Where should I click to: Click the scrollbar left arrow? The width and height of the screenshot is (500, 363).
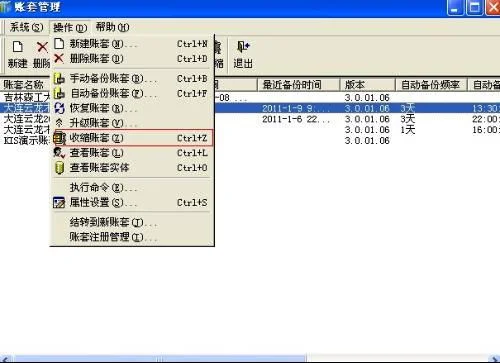pyautogui.click(x=6, y=359)
